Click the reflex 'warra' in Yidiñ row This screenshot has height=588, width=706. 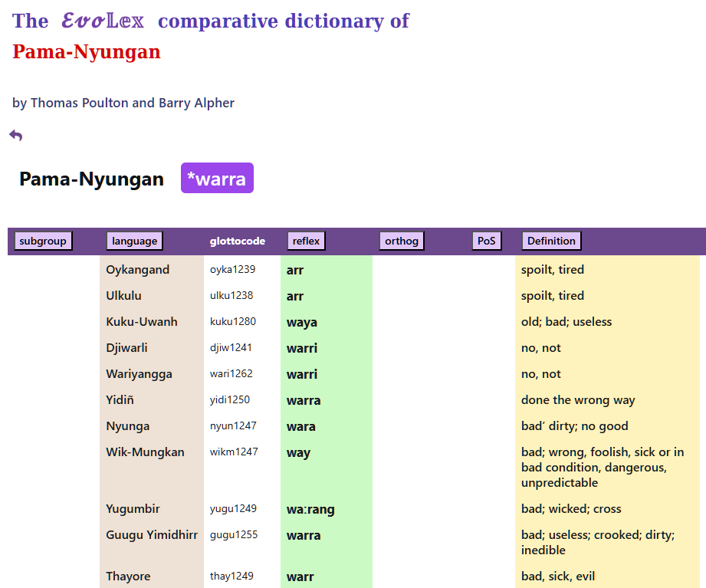pos(304,400)
